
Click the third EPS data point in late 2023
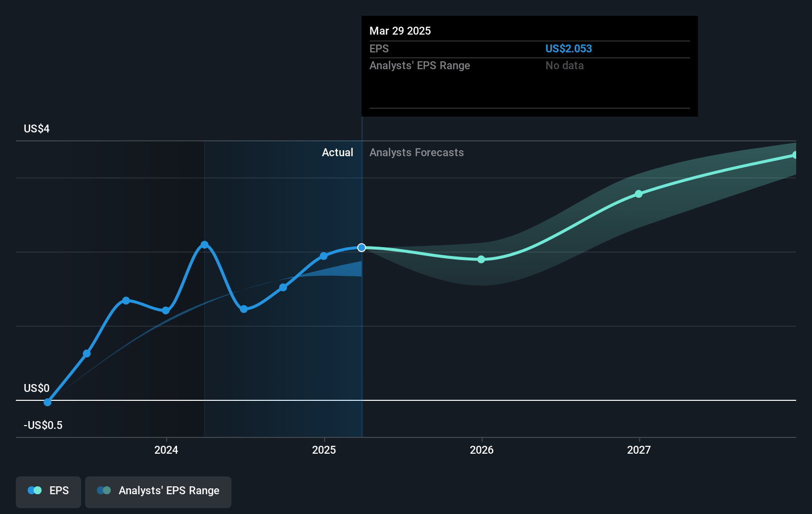pos(126,300)
